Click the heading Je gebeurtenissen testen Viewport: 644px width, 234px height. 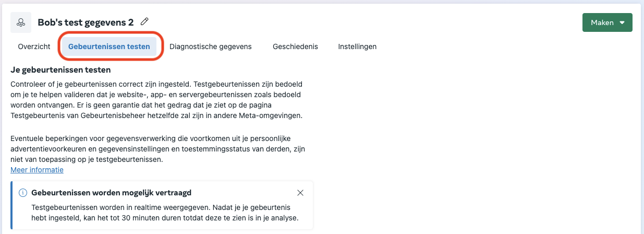(60, 70)
